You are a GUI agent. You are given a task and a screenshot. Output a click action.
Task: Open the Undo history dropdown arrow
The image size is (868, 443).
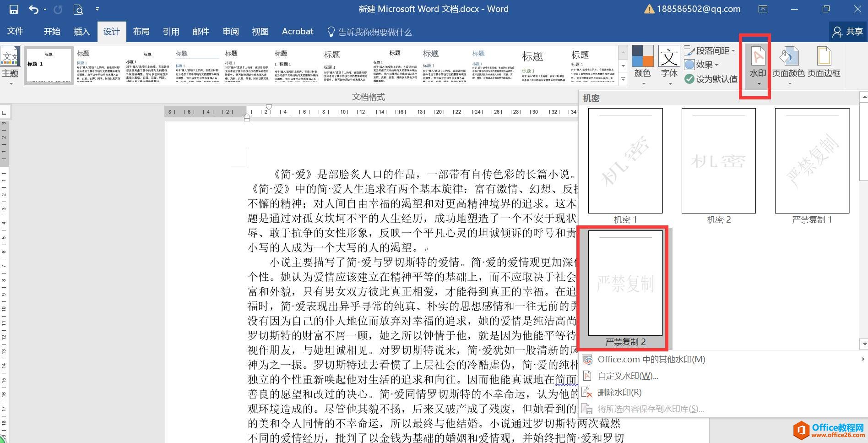coord(44,10)
